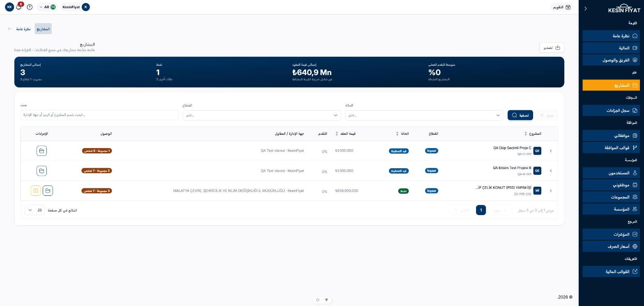Screen dimensions: 644x306
Task: Sort by قيمة العقد column header
Action: click(x=345, y=134)
